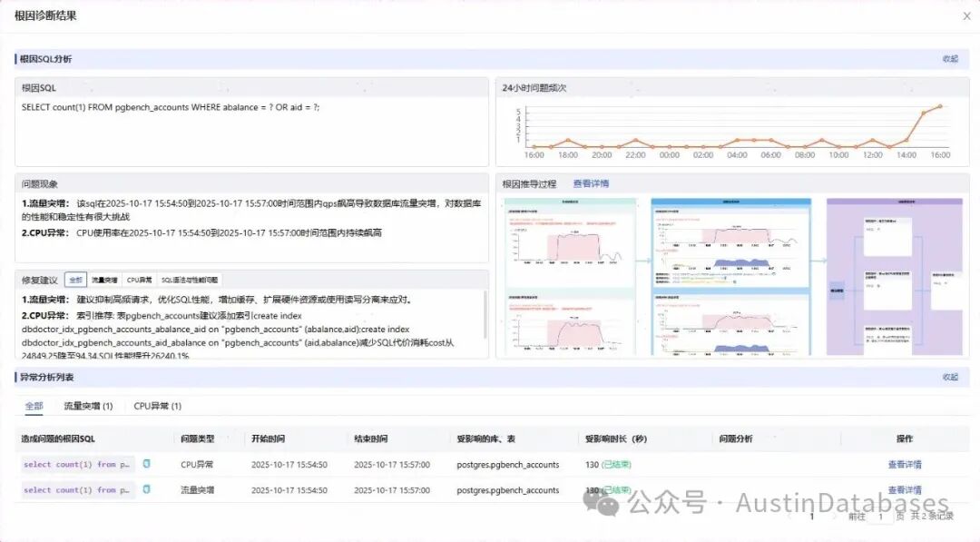The height and width of the screenshot is (542, 980).
Task: Click the 开始时间 column header
Action: [x=268, y=439]
